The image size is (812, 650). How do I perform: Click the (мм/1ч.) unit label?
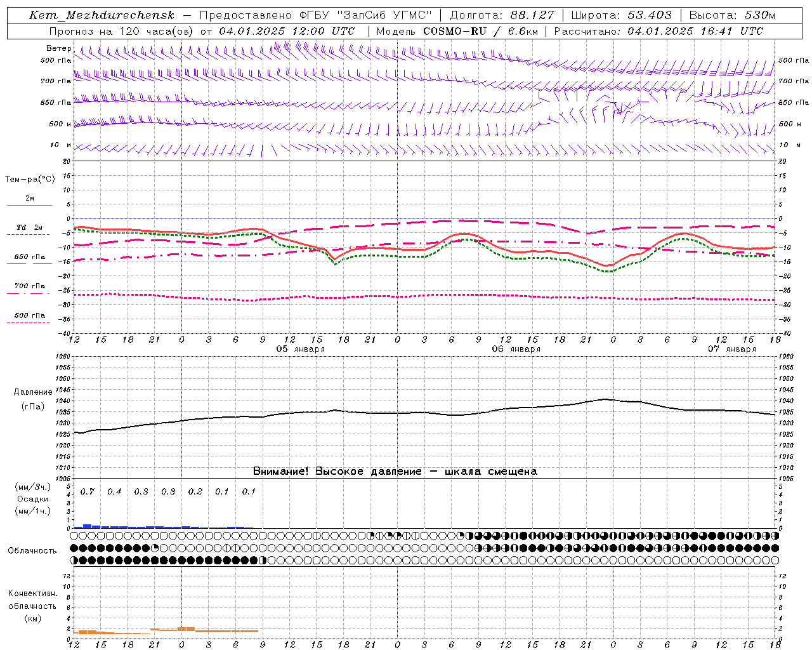point(33,511)
